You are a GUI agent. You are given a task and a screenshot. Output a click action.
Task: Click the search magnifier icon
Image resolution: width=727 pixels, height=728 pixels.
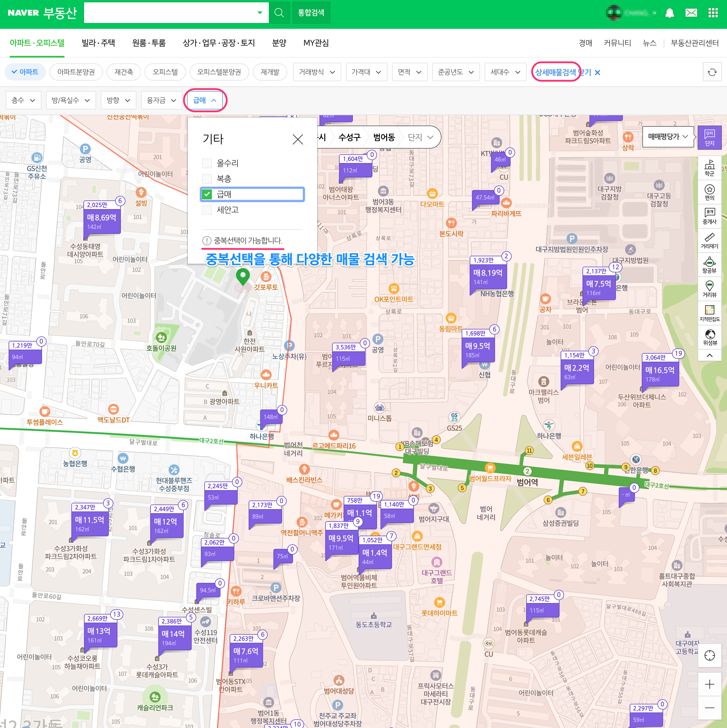(x=279, y=12)
